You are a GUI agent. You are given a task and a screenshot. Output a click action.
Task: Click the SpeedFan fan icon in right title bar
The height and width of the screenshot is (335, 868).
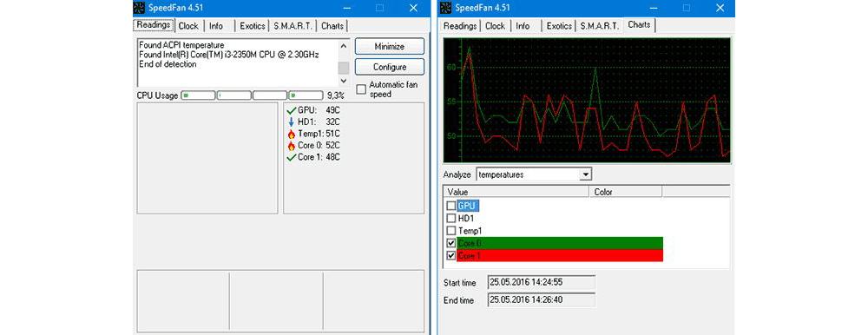point(446,8)
